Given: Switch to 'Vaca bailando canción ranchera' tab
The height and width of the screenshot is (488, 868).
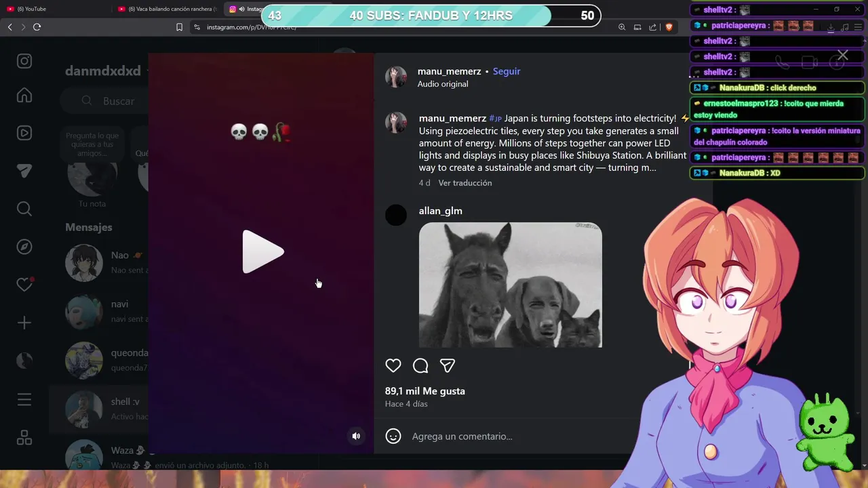Looking at the screenshot, I should click(167, 9).
